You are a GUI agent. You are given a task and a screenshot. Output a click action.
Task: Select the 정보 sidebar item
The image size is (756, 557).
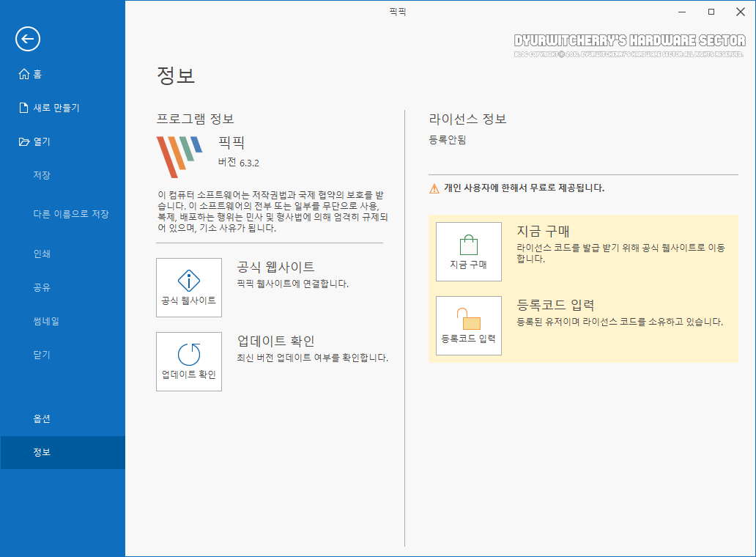coord(63,452)
